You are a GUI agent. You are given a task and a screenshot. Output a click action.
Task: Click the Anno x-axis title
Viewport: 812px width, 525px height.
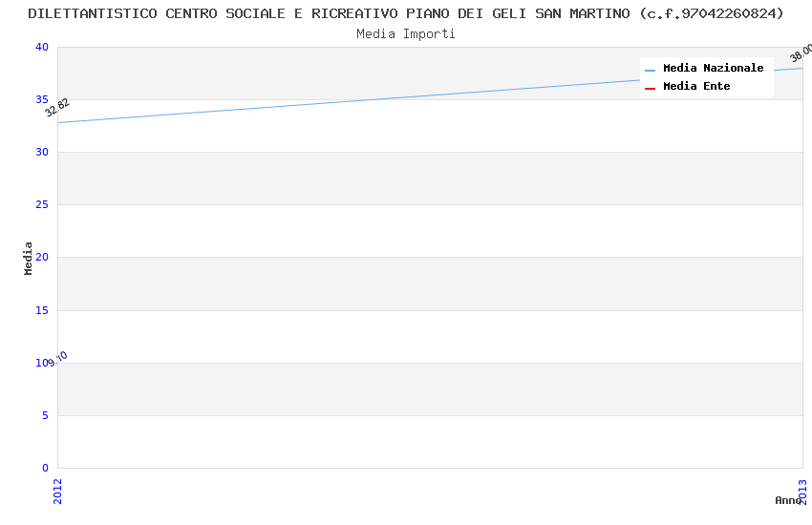pos(787,500)
